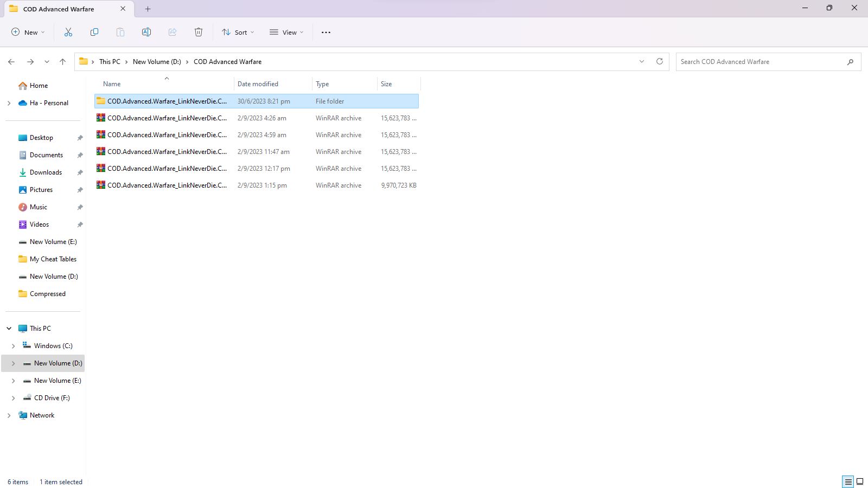Viewport: 868px width, 488px height.
Task: Copy the selected item with the Copy icon
Action: (x=94, y=32)
